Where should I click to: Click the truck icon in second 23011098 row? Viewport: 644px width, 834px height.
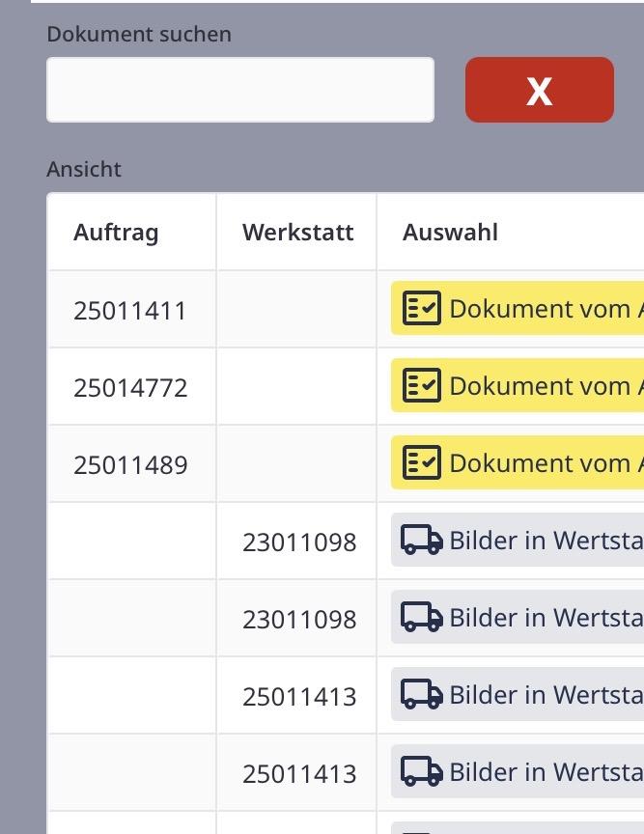point(421,618)
